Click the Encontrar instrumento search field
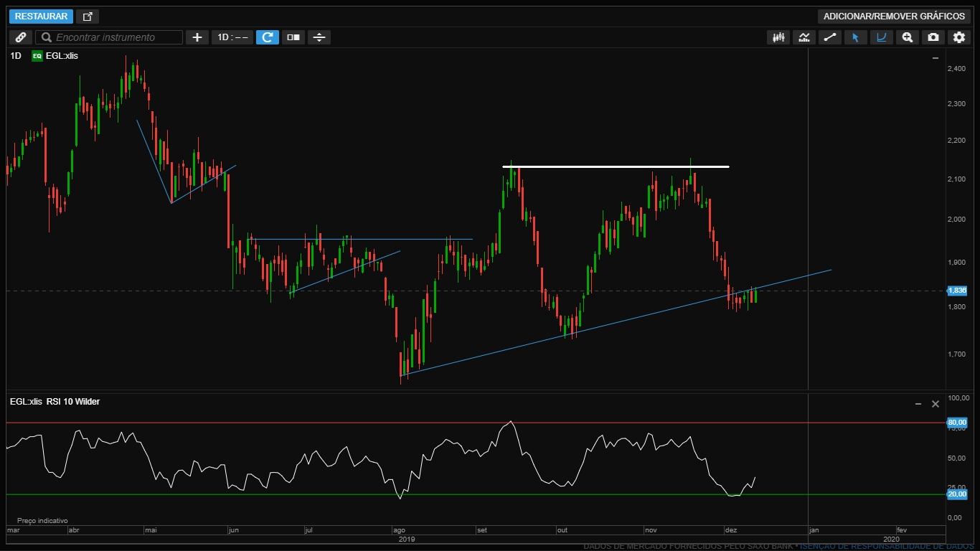980x551 pixels. point(111,37)
